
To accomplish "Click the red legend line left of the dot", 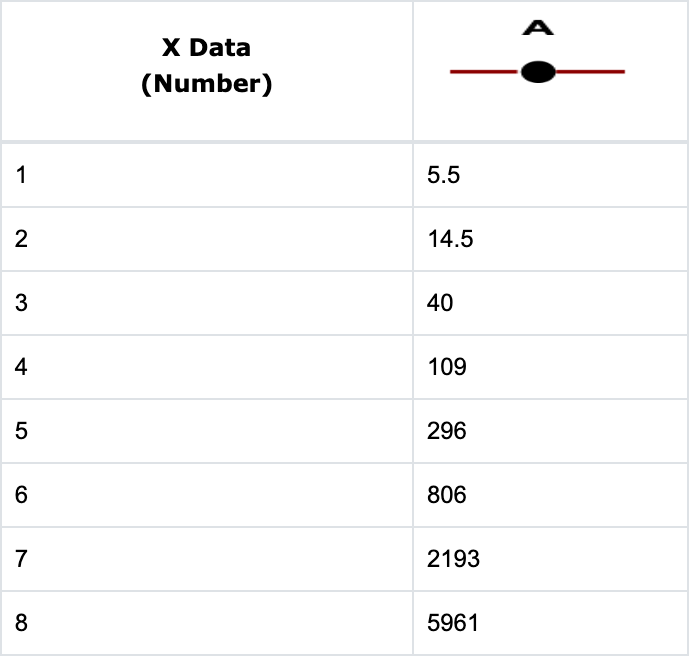I will click(x=483, y=72).
